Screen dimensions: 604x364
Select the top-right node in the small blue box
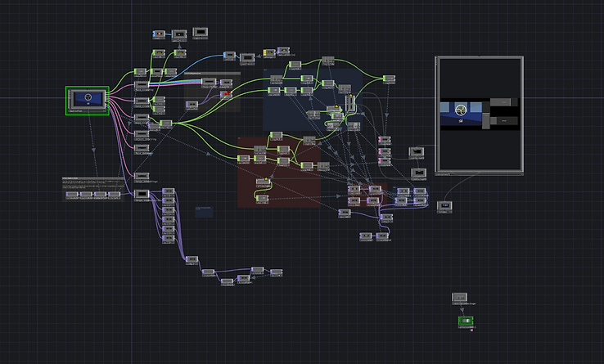pyautogui.click(x=420, y=191)
